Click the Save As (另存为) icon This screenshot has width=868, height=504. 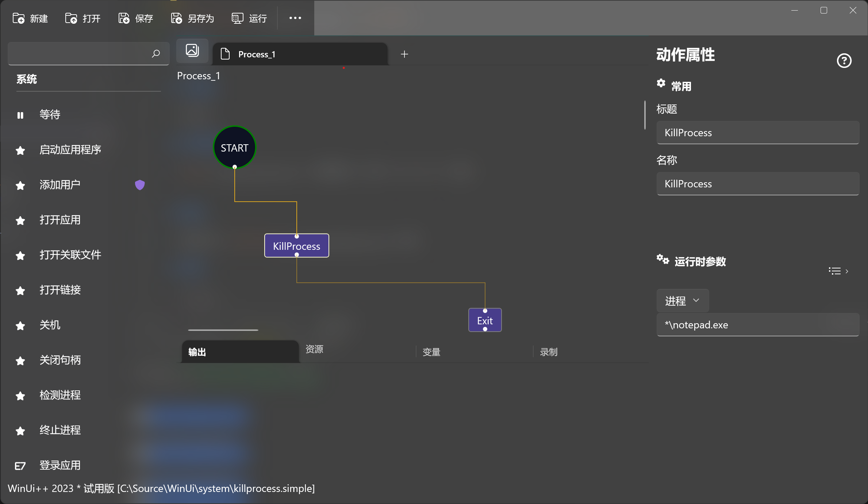pos(176,18)
